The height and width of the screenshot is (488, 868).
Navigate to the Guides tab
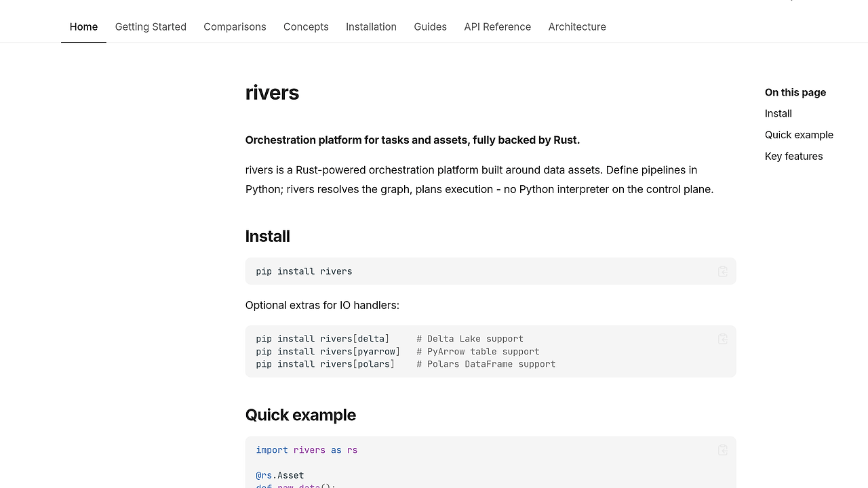click(x=430, y=27)
